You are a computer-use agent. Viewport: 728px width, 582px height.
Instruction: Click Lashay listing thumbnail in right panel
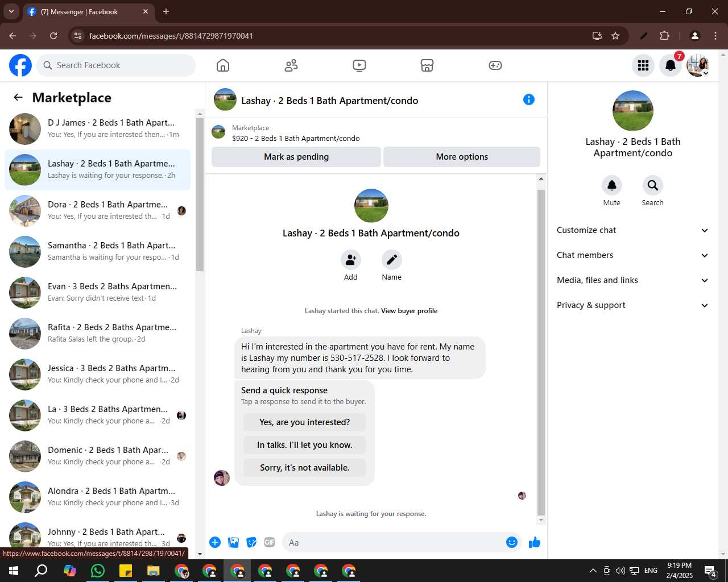tap(632, 111)
